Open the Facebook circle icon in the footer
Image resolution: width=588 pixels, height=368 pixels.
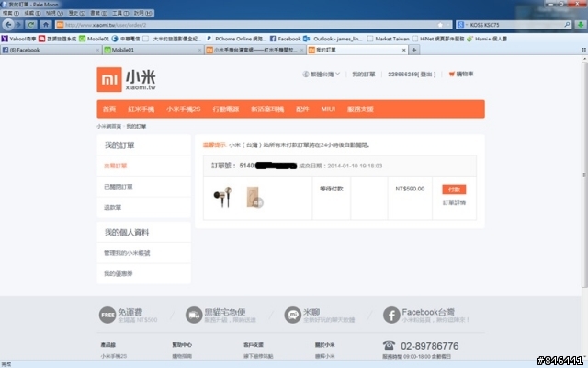click(391, 315)
